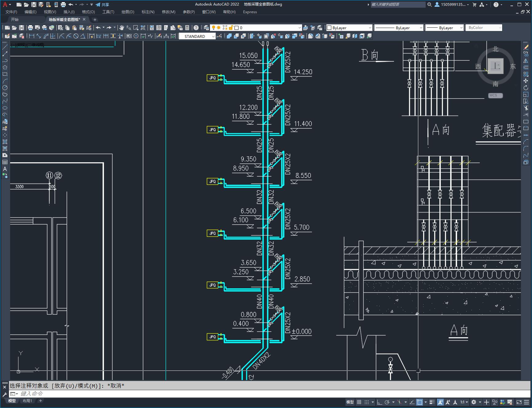Click the Tolerance dimension icon
Image resolution: width=532 pixels, height=408 pixels.
129,36
